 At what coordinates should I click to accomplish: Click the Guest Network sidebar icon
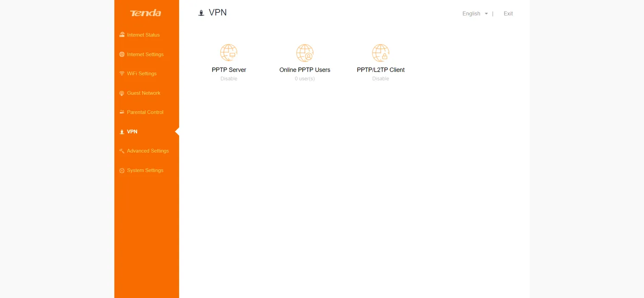click(122, 93)
